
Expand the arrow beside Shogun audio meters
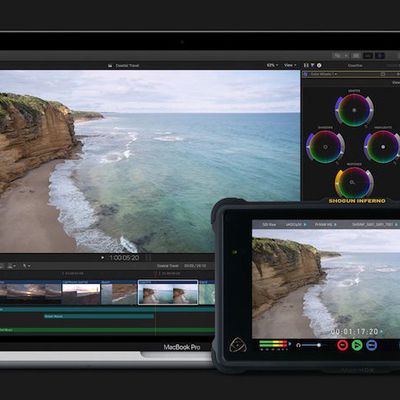tap(290, 343)
